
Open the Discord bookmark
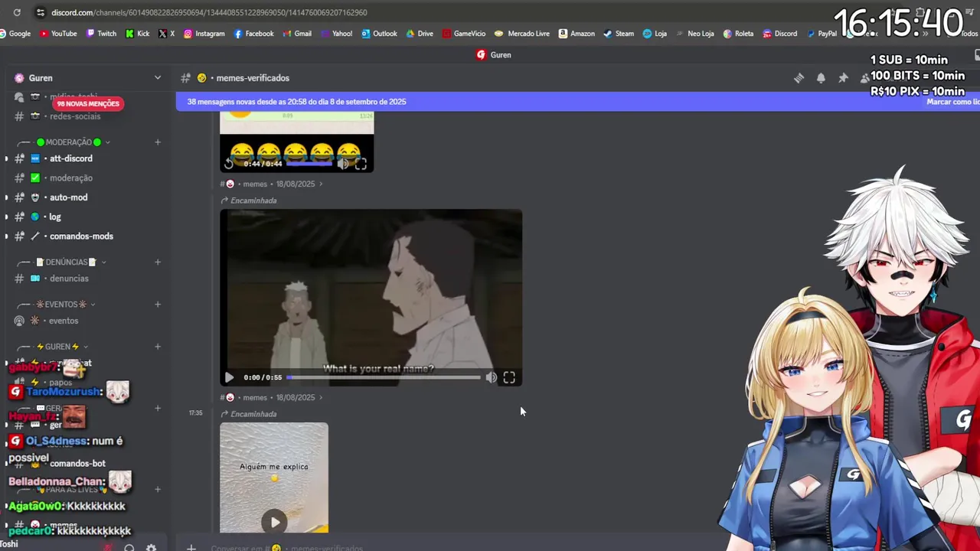tap(779, 34)
